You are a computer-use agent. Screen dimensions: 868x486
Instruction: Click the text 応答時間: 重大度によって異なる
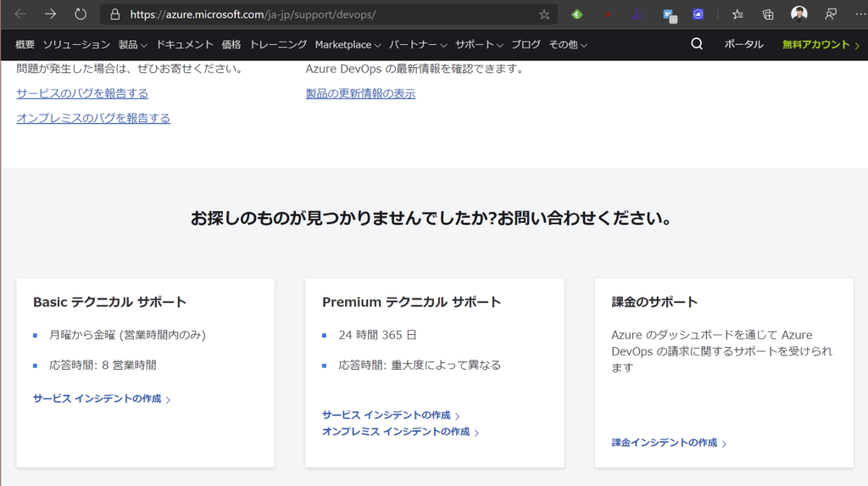point(420,366)
